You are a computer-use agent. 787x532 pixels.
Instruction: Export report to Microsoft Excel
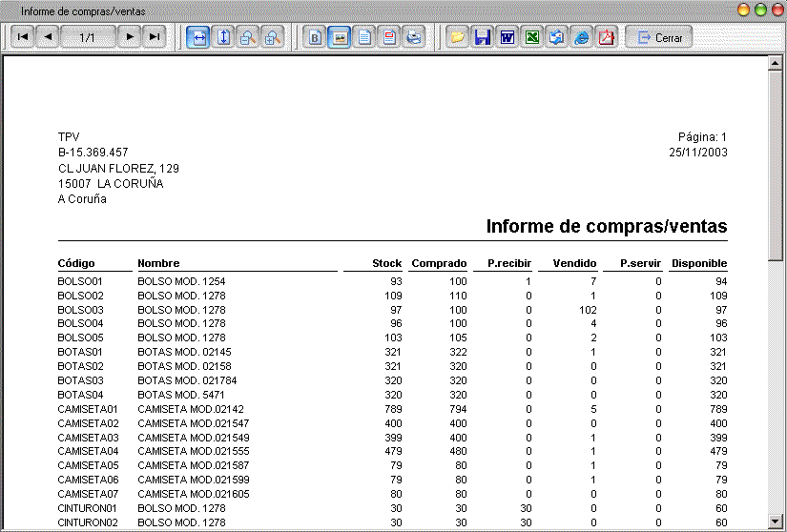coord(532,37)
